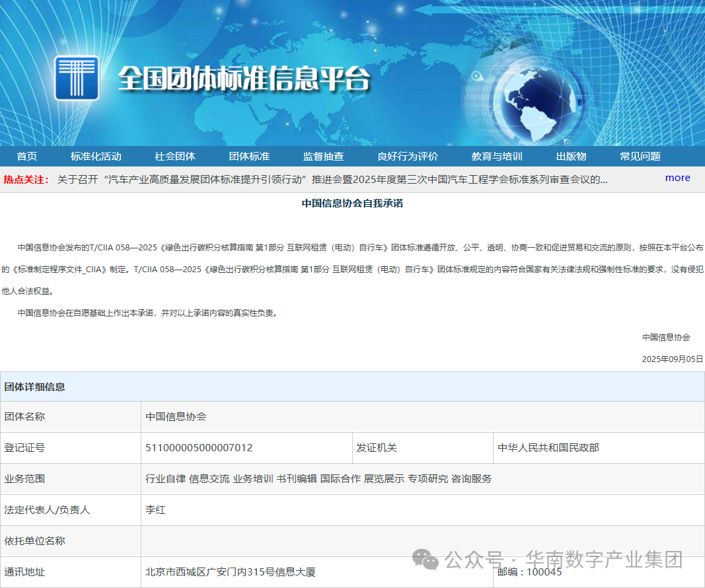Click the 团体名称 label cell
The width and height of the screenshot is (705, 588).
tap(71, 417)
